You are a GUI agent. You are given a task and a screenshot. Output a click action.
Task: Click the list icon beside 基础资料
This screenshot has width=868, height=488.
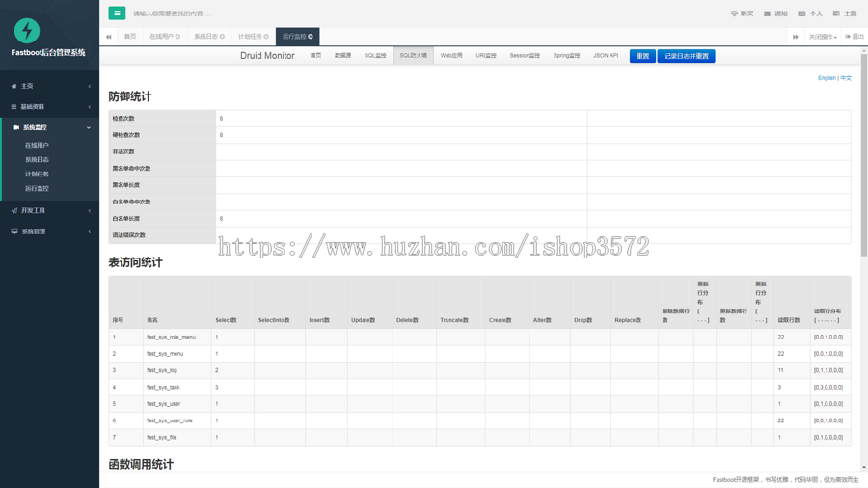[x=14, y=107]
